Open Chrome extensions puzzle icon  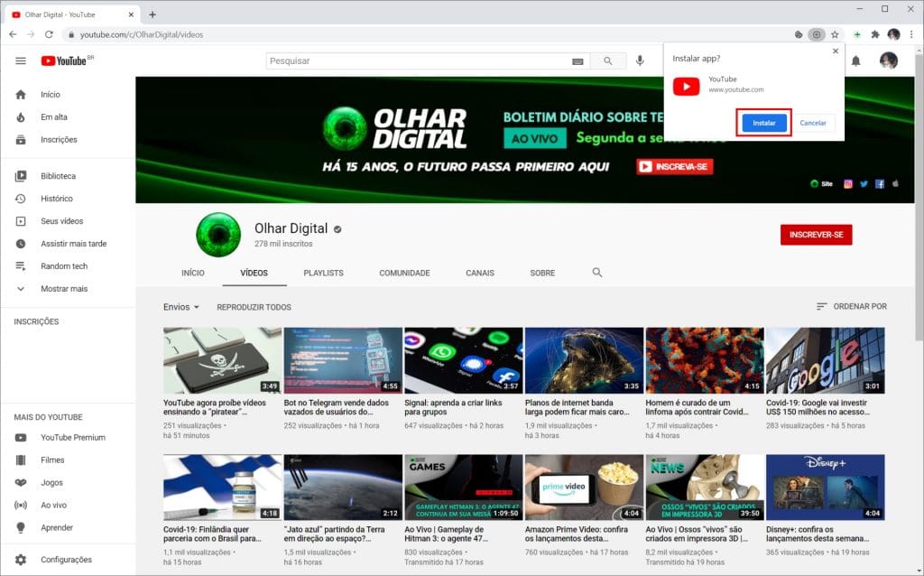875,35
